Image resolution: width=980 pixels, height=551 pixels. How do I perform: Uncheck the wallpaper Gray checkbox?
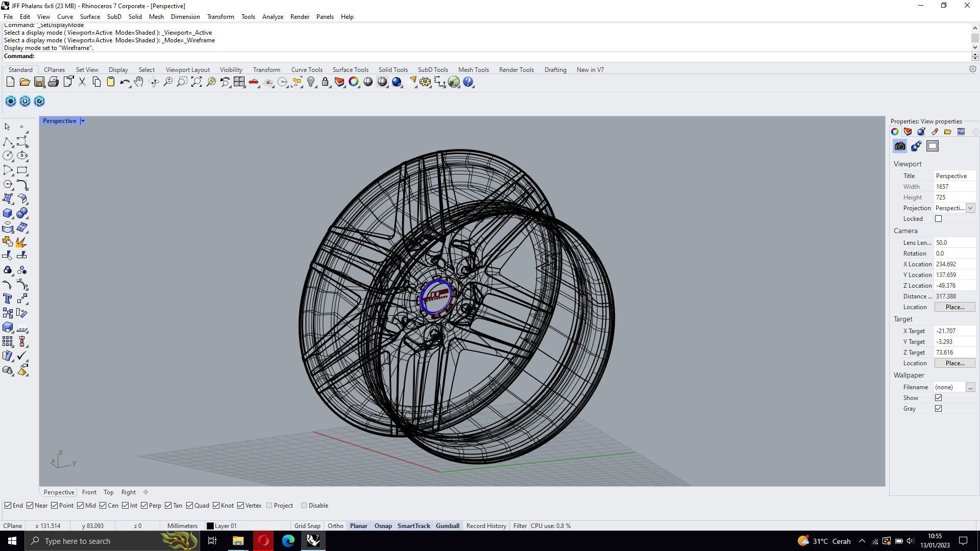(x=938, y=409)
